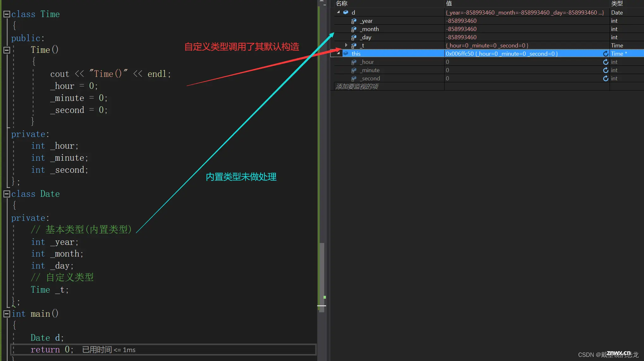Collapse variable d in watch window
The width and height of the screenshot is (644, 361).
(x=338, y=12)
